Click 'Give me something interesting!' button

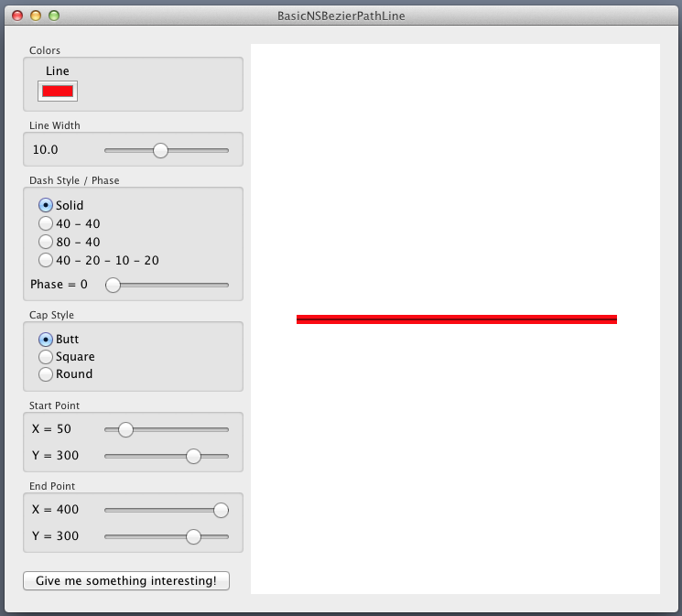[126, 581]
